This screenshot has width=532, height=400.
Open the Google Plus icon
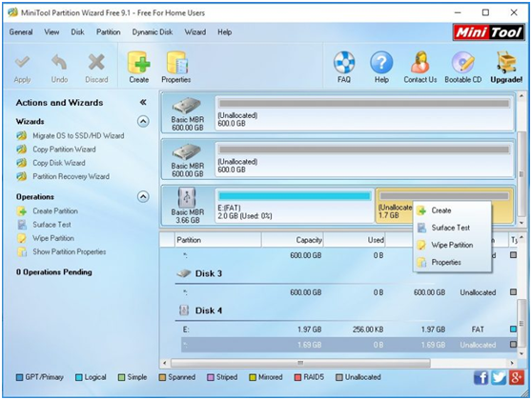(x=516, y=377)
